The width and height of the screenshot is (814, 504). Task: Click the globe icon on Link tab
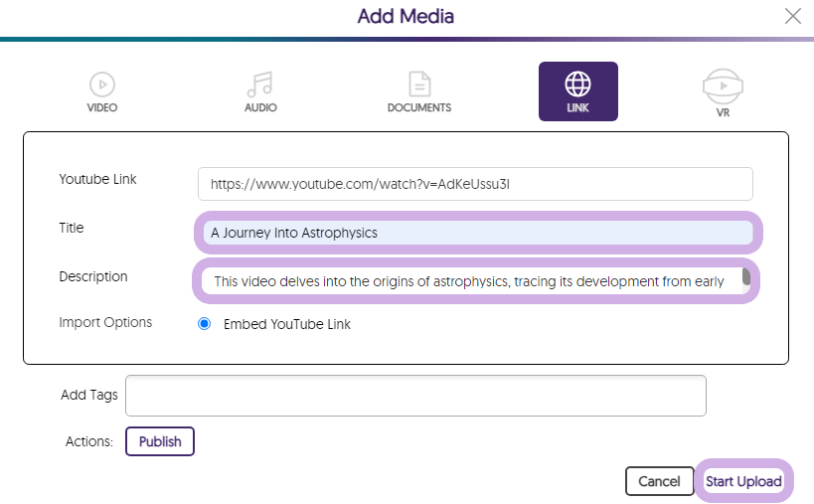pyautogui.click(x=577, y=83)
